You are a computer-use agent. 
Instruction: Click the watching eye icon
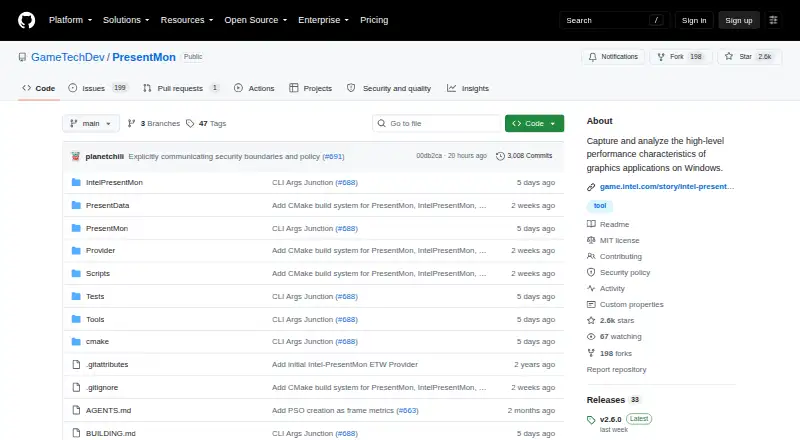point(591,336)
